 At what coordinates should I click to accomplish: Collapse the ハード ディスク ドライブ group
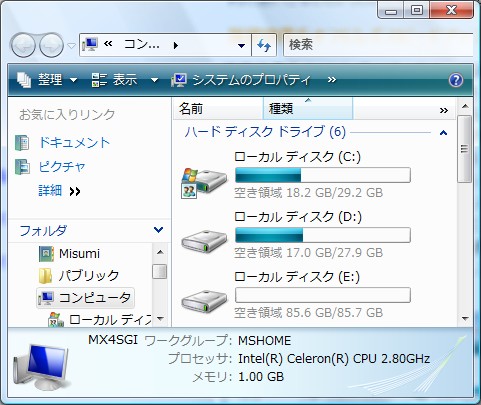coord(443,133)
